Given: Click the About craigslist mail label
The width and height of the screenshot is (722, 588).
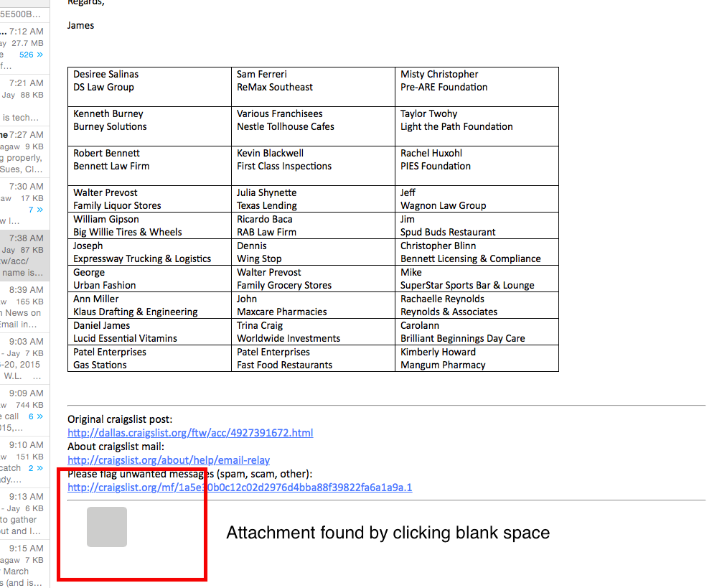Looking at the screenshot, I should [116, 447].
